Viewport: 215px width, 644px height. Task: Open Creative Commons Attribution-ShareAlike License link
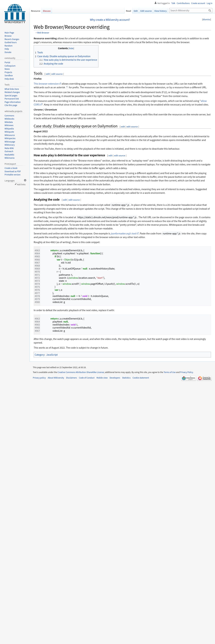[x=81, y=372]
